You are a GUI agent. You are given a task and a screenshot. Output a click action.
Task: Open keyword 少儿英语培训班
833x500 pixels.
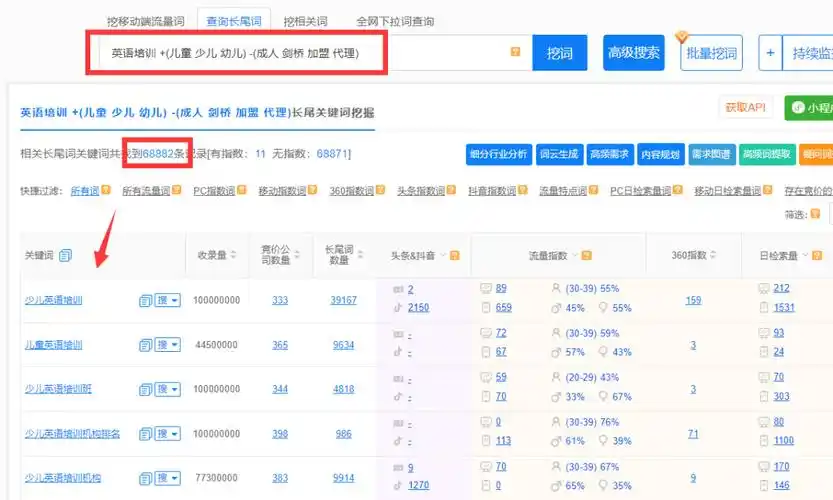coord(58,389)
